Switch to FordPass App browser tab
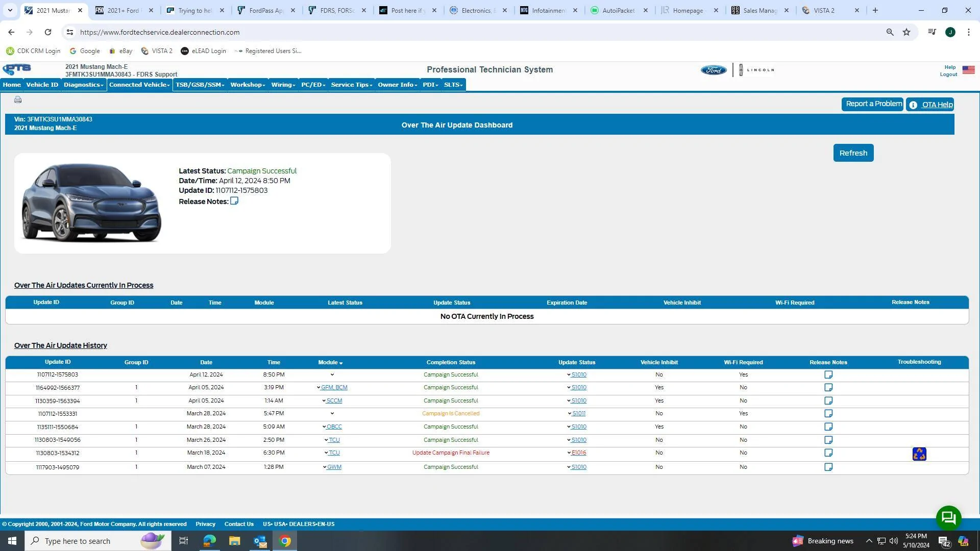The width and height of the screenshot is (980, 551). point(266,10)
